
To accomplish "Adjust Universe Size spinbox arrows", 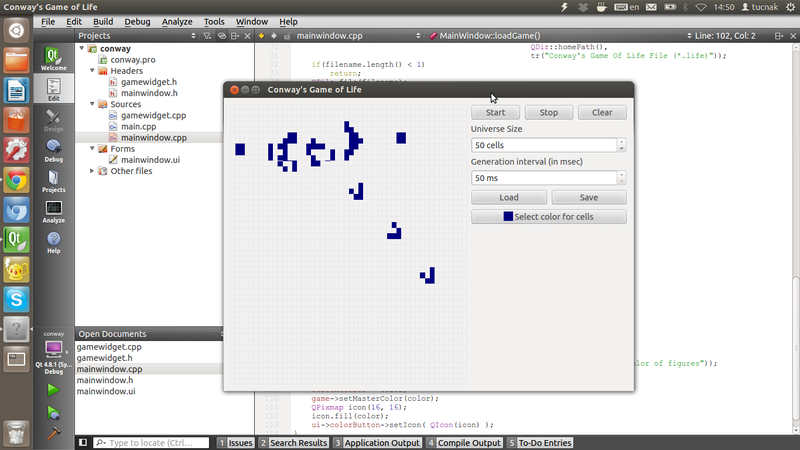I will point(621,145).
